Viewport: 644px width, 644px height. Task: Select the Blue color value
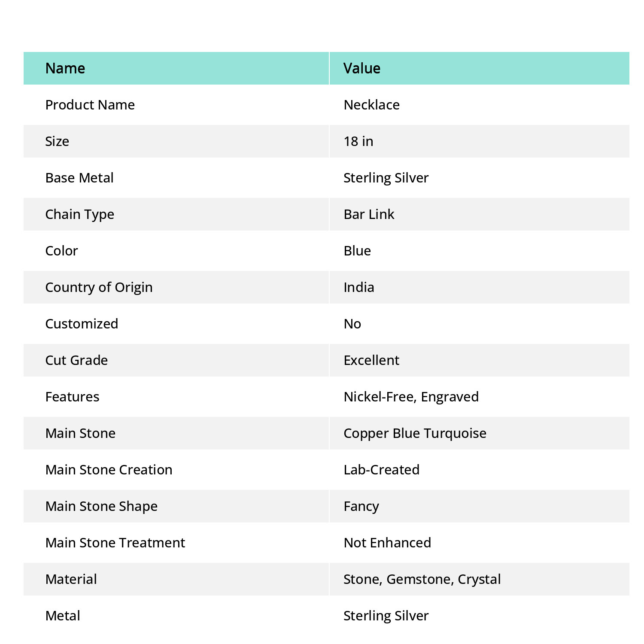357,251
